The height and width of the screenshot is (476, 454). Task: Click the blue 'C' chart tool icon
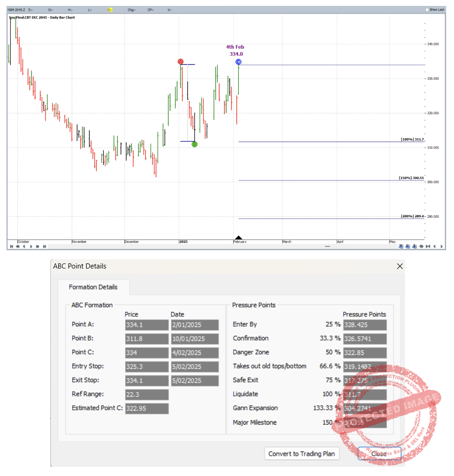408,246
